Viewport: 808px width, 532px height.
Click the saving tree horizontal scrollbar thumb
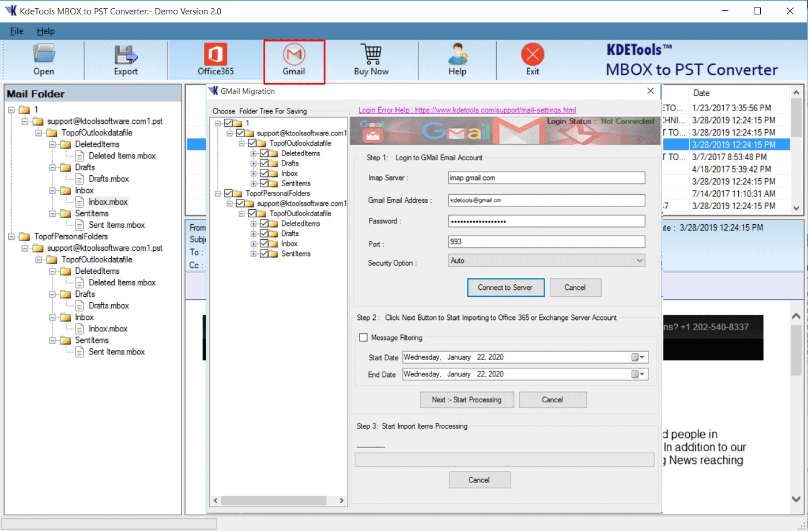(x=274, y=500)
